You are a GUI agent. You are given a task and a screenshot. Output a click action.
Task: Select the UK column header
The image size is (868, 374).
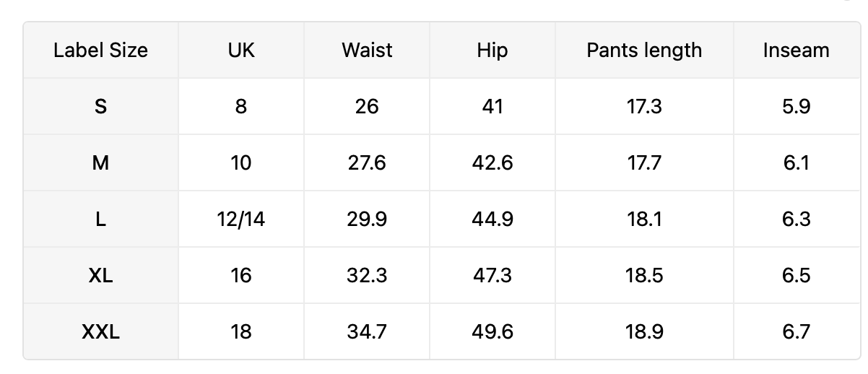pyautogui.click(x=240, y=50)
